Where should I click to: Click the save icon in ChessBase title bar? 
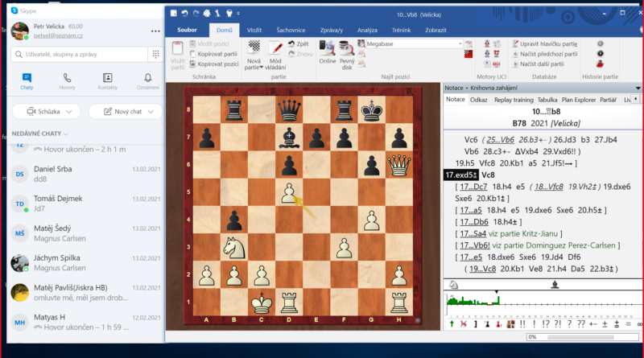point(174,14)
